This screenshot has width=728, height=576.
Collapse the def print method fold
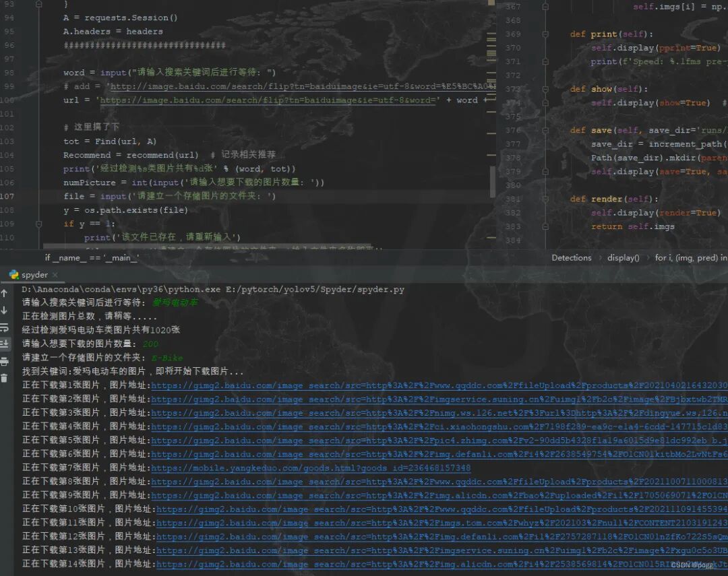tap(545, 34)
